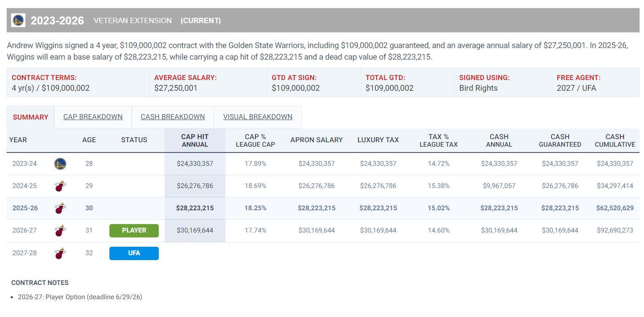The image size is (644, 317).
Task: Click the Apron Salary column header
Action: (x=316, y=140)
